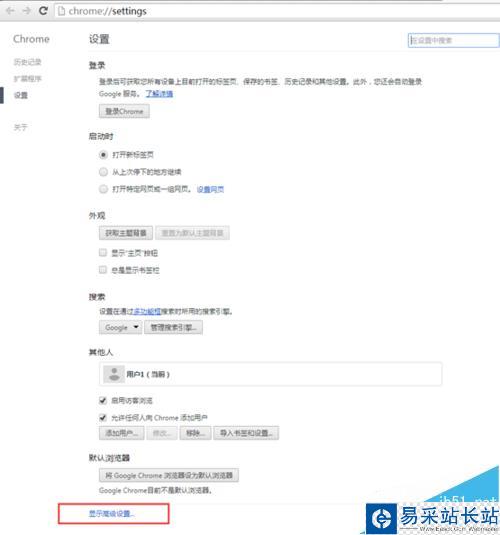Open 历史记录 in the sidebar

point(27,62)
